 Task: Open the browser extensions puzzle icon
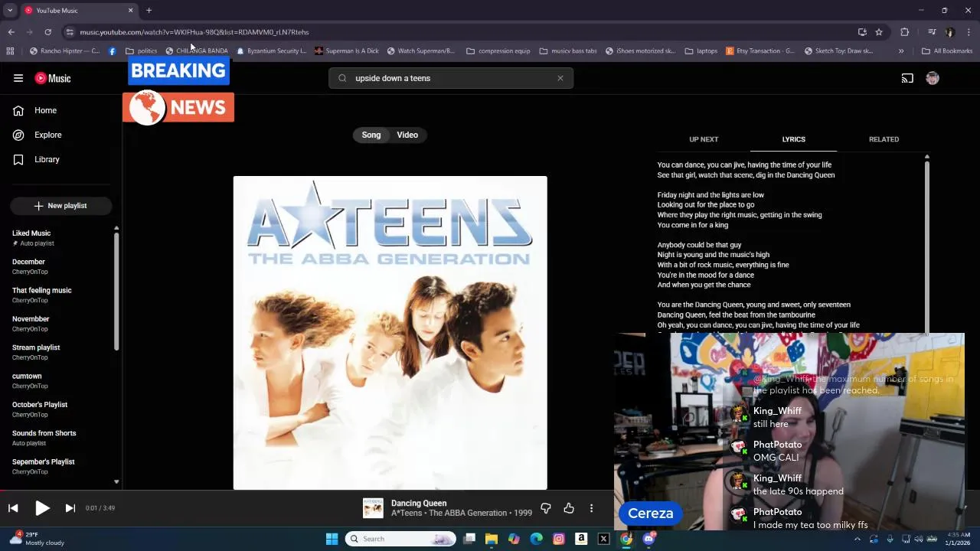[905, 32]
